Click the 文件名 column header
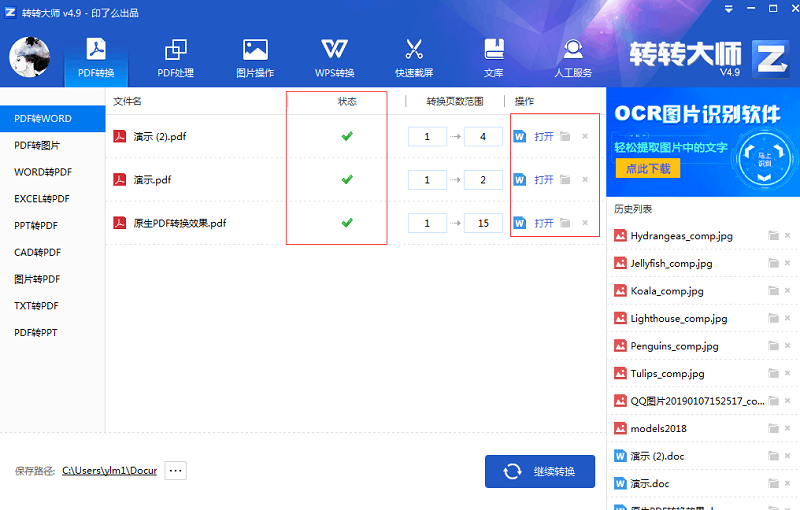 click(x=127, y=101)
